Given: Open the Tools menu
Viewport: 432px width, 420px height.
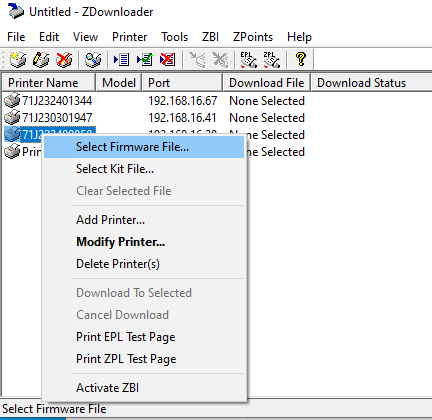Looking at the screenshot, I should point(175,37).
